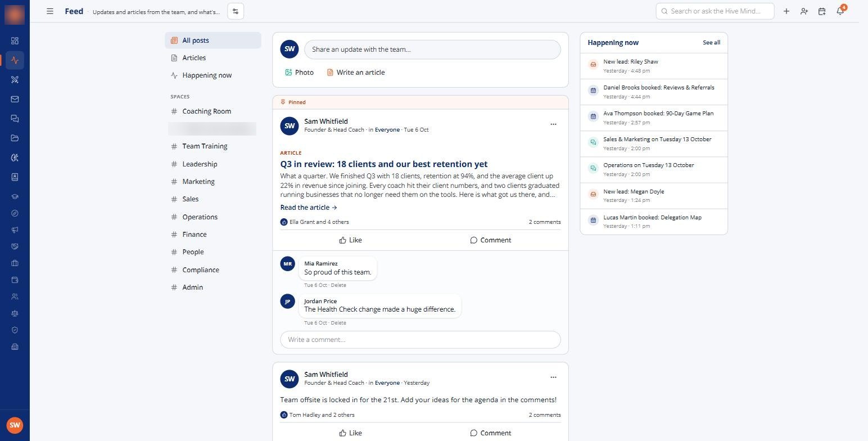Click Read the article link
The width and height of the screenshot is (868, 441).
[x=309, y=208]
